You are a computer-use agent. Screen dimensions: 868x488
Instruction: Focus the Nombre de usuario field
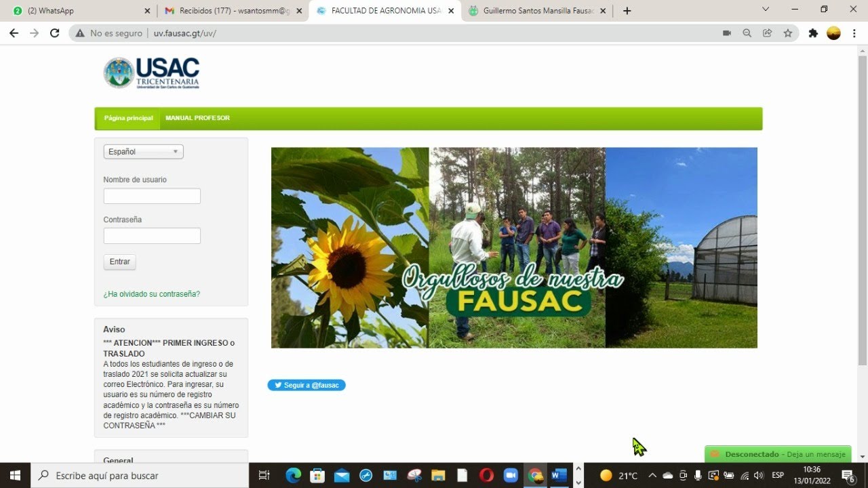tap(152, 196)
